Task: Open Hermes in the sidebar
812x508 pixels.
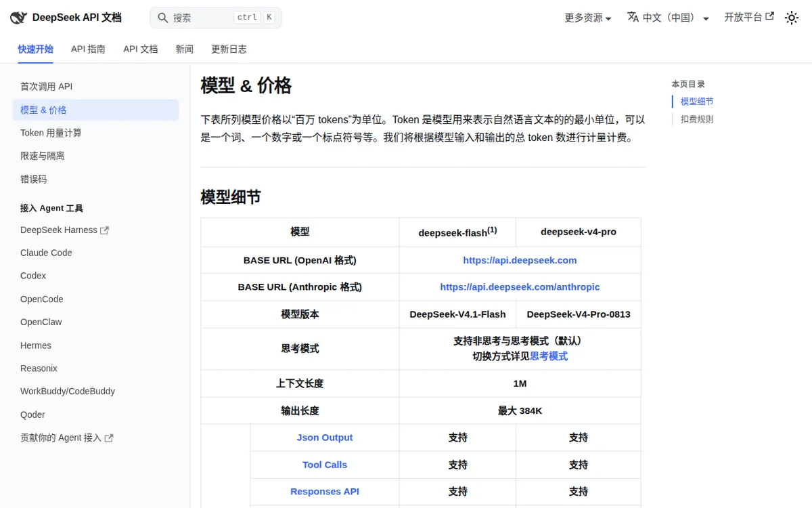Action: click(95, 345)
